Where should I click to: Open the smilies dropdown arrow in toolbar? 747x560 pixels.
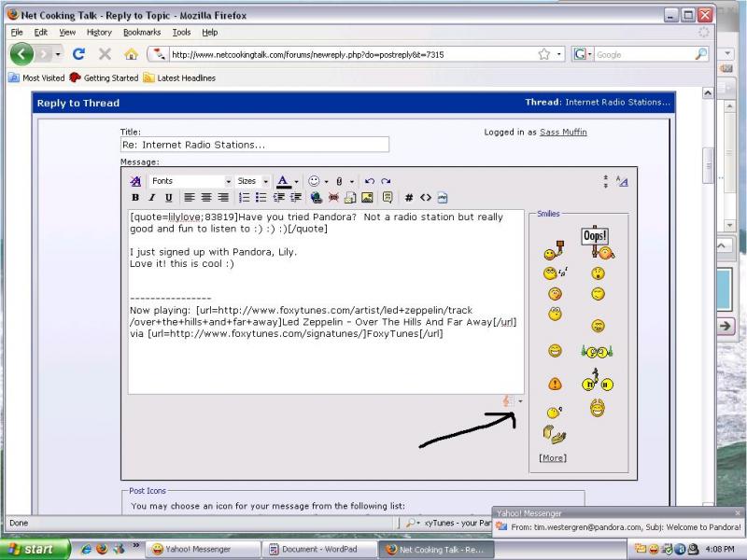[326, 181]
